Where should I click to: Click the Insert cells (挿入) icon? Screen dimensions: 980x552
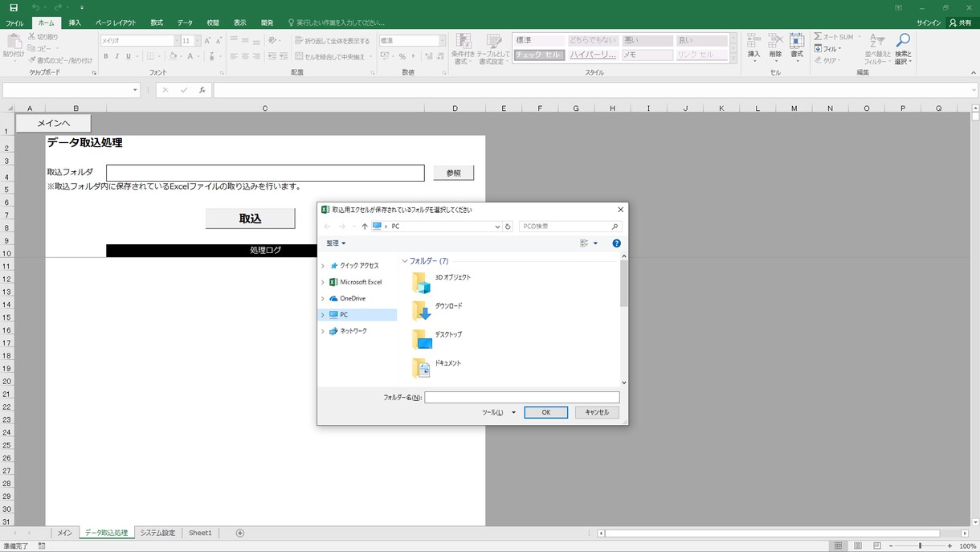pyautogui.click(x=753, y=41)
